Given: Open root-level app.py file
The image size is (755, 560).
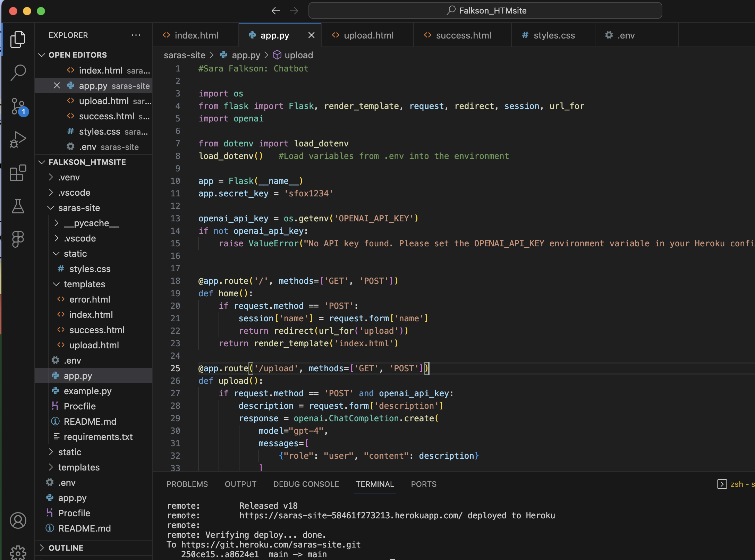Looking at the screenshot, I should coord(94,498).
